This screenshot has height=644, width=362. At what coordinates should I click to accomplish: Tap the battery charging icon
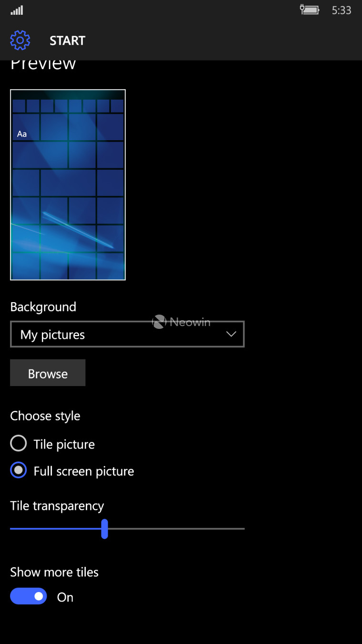(309, 10)
